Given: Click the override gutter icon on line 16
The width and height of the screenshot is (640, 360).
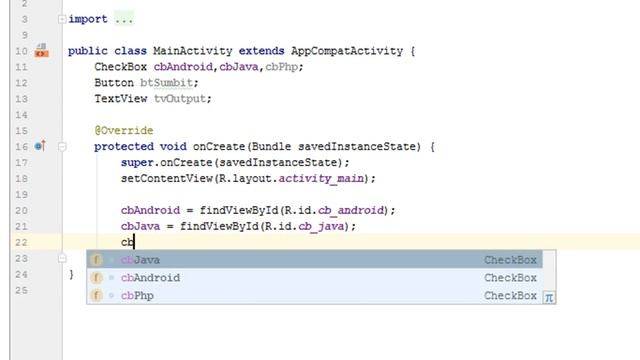Looking at the screenshot, I should (40, 145).
